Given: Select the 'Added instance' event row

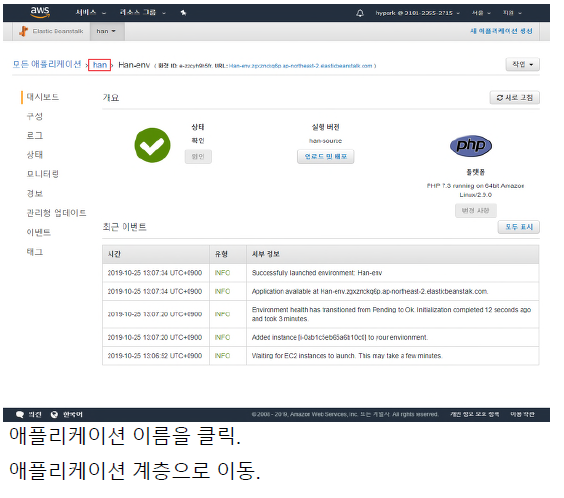Looking at the screenshot, I should [320, 337].
